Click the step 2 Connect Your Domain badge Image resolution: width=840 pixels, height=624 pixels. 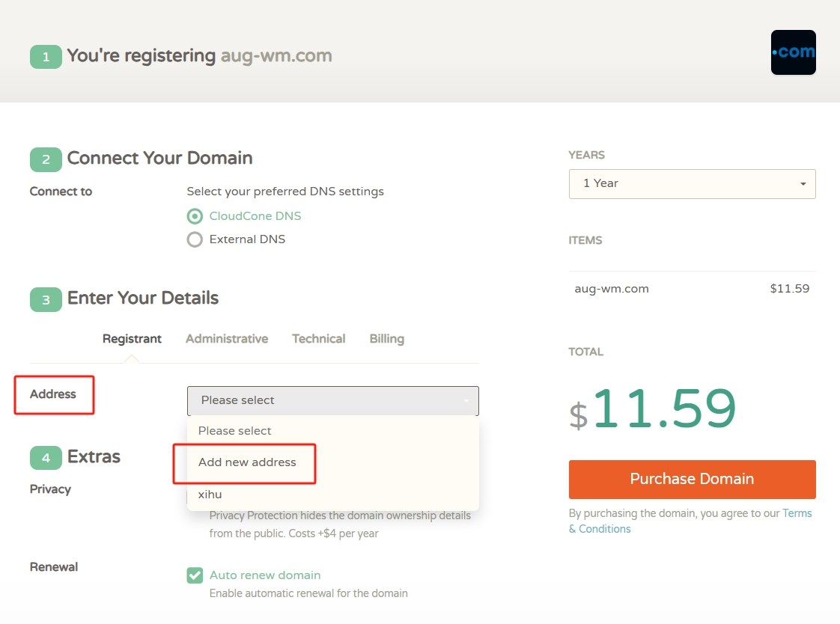click(46, 159)
